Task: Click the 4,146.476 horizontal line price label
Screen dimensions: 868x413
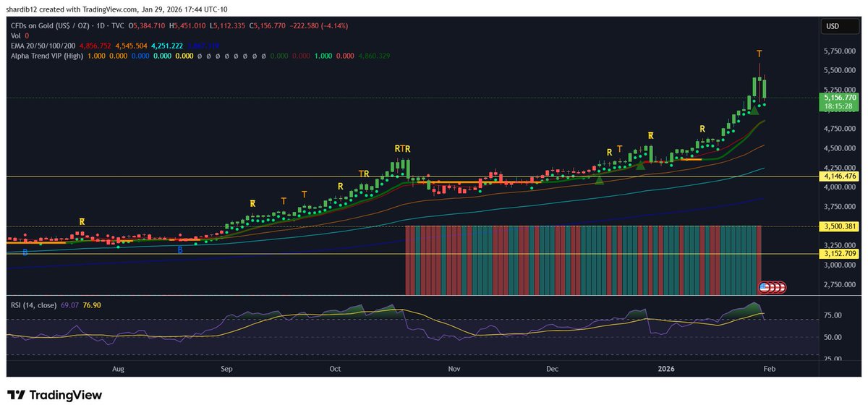Action: [x=838, y=176]
